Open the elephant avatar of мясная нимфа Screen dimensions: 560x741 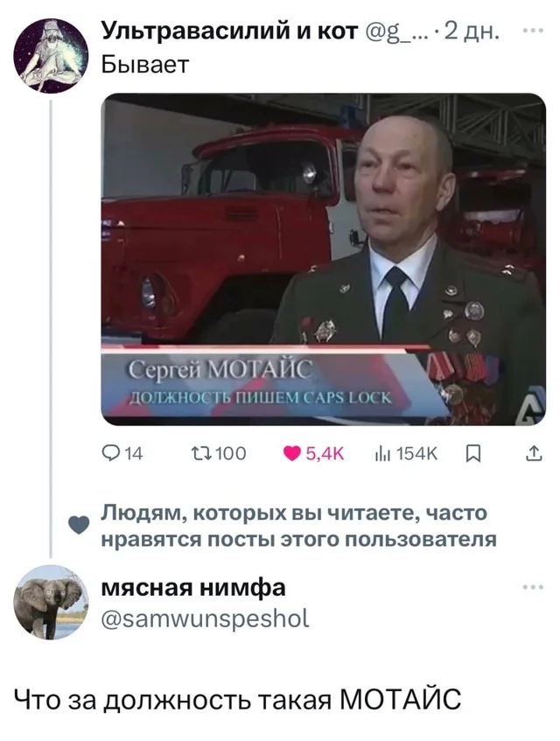pyautogui.click(x=51, y=602)
